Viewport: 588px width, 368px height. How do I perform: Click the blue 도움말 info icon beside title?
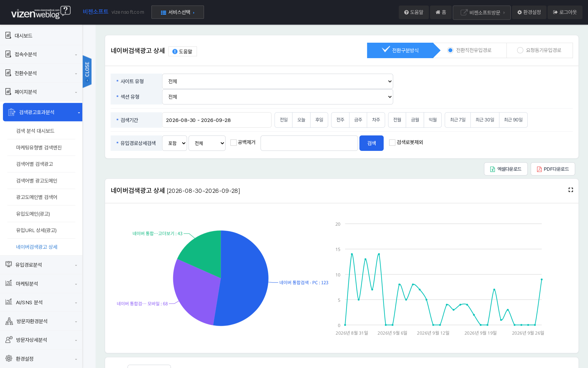pyautogui.click(x=175, y=52)
